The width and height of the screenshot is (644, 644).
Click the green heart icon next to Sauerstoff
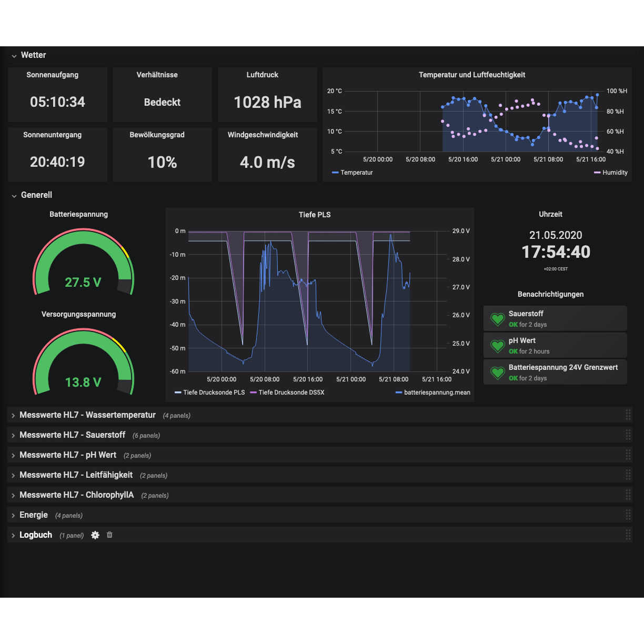tap(497, 319)
